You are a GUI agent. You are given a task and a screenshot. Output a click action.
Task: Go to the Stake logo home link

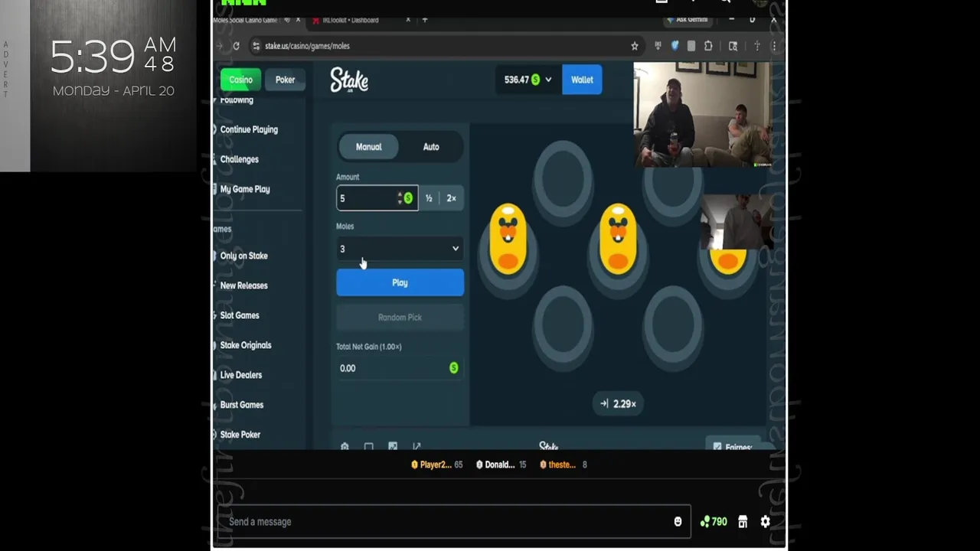click(x=349, y=80)
